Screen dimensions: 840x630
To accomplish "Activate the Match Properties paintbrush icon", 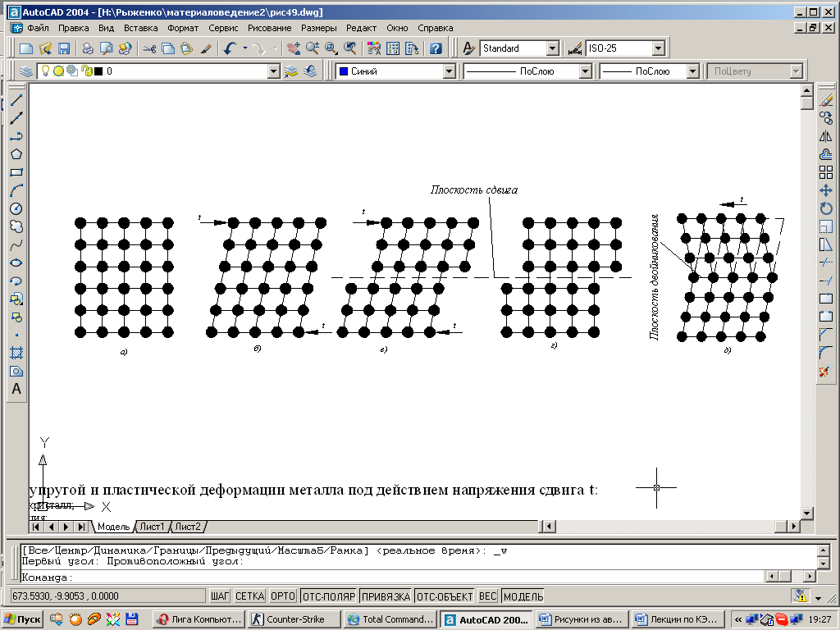I will coord(206,48).
